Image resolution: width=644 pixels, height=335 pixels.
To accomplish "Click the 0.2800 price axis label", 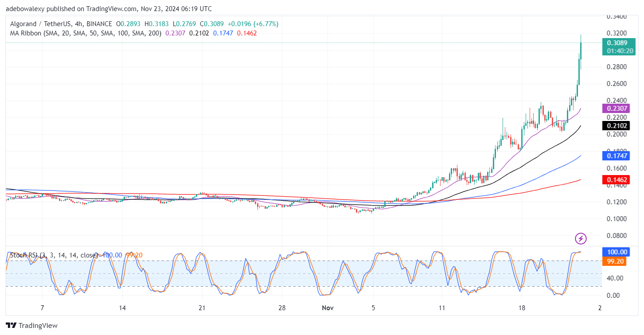I will 617,67.
